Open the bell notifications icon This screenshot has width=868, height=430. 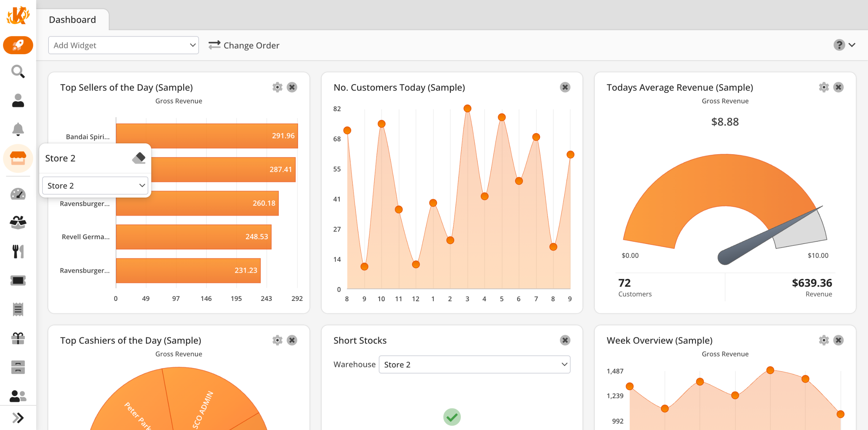tap(18, 129)
